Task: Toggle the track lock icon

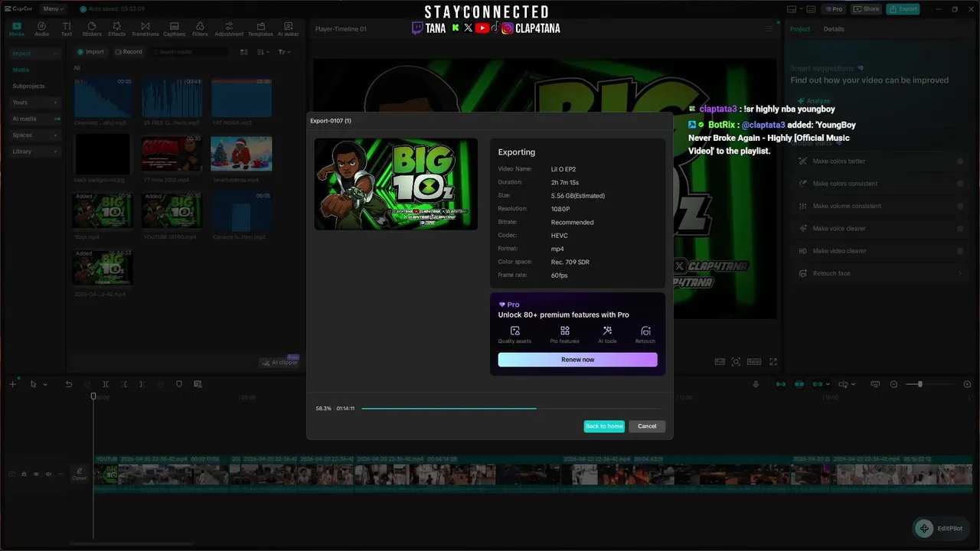Action: coord(24,474)
